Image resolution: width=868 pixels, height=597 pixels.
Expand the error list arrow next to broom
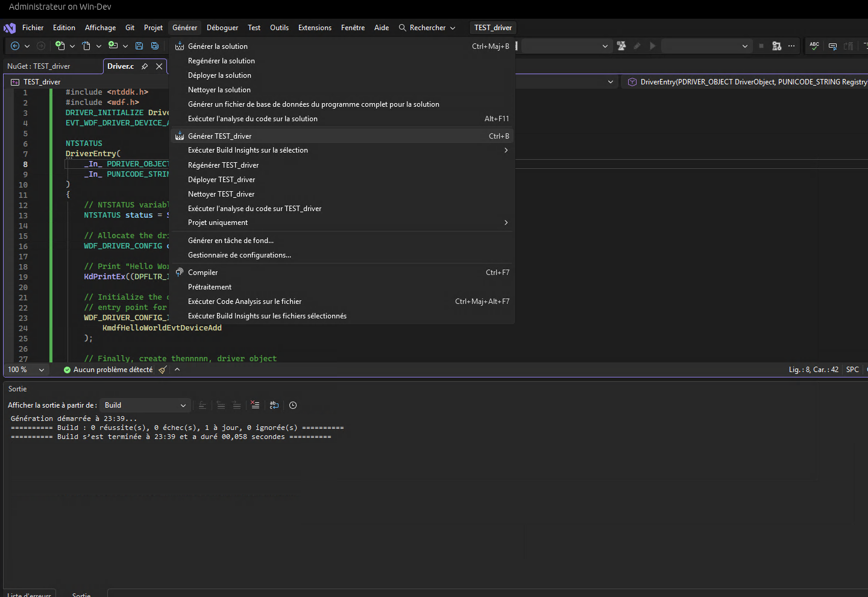point(177,370)
